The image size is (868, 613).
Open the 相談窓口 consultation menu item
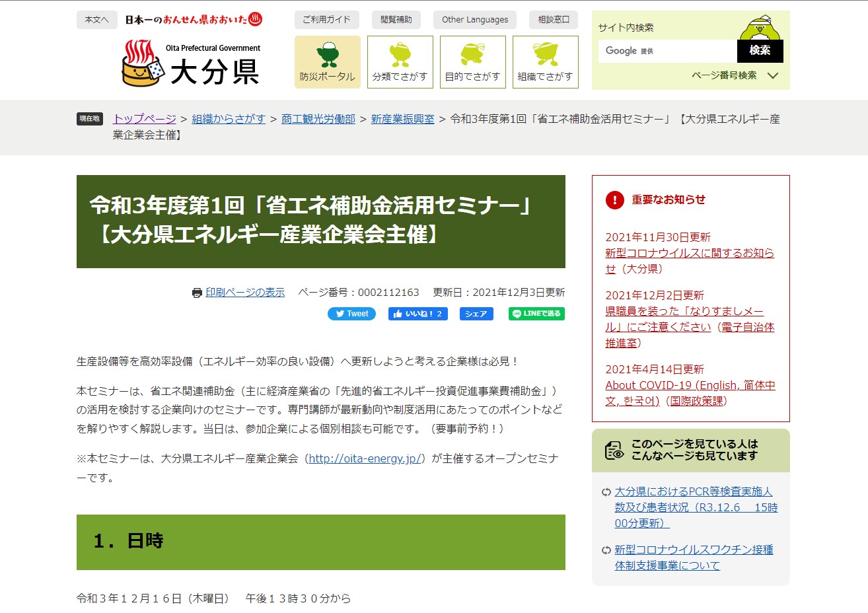[553, 20]
